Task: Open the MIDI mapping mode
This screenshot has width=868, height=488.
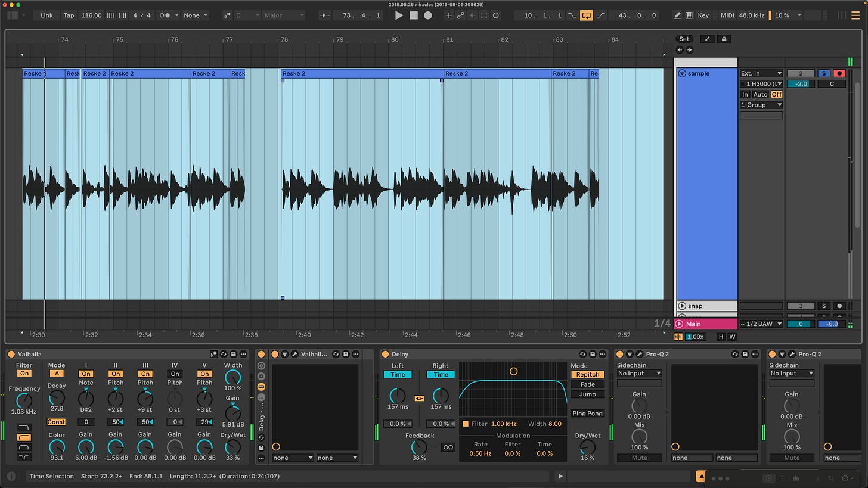Action: click(x=727, y=15)
